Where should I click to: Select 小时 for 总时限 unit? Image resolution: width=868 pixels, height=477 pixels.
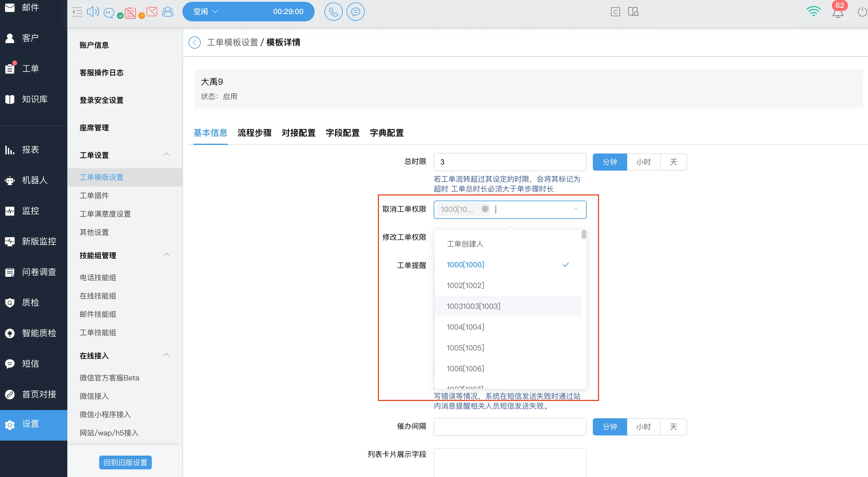click(643, 162)
